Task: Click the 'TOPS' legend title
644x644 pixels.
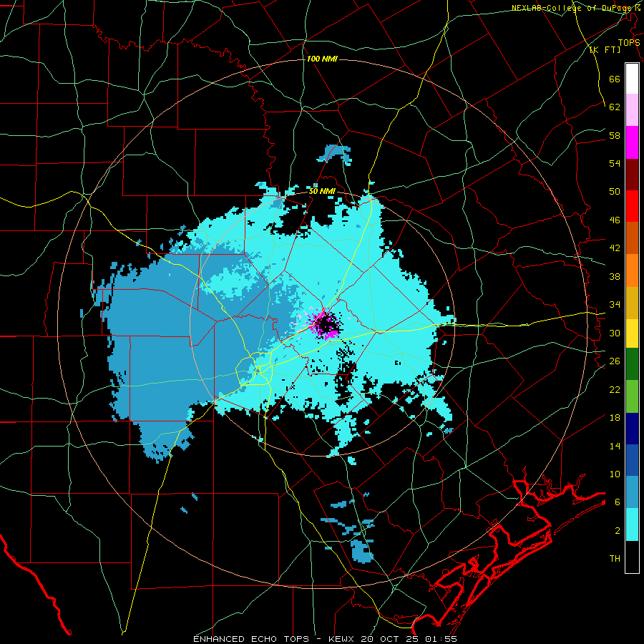Action: pyautogui.click(x=629, y=43)
